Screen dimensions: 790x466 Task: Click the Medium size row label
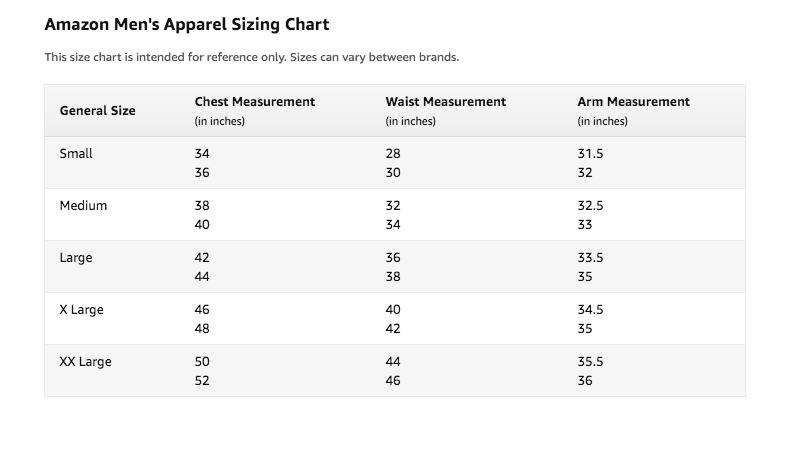pos(83,206)
